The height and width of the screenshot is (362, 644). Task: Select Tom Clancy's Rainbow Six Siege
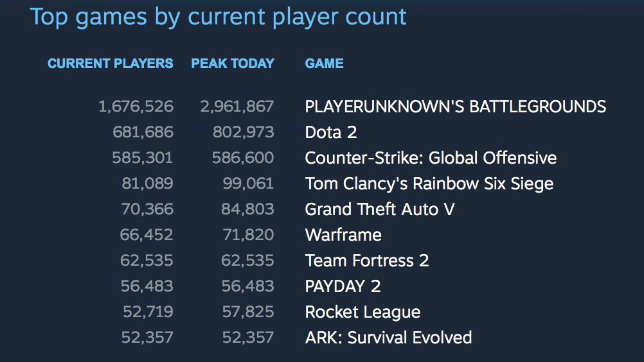pos(429,184)
